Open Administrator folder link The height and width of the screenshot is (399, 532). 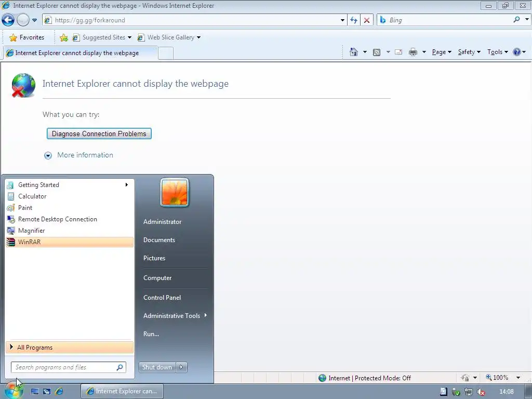162,222
